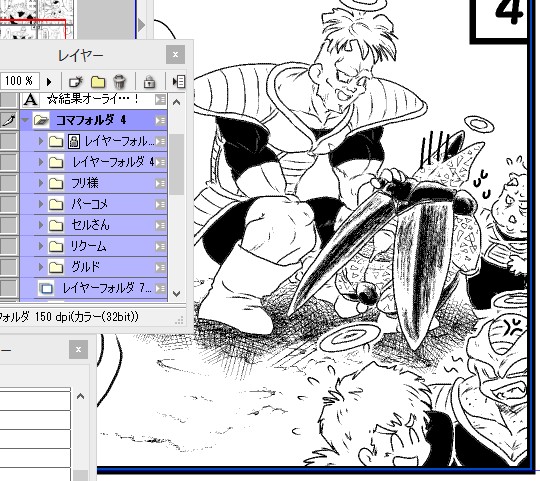Toggle visibility box of リクーム folder

point(9,247)
